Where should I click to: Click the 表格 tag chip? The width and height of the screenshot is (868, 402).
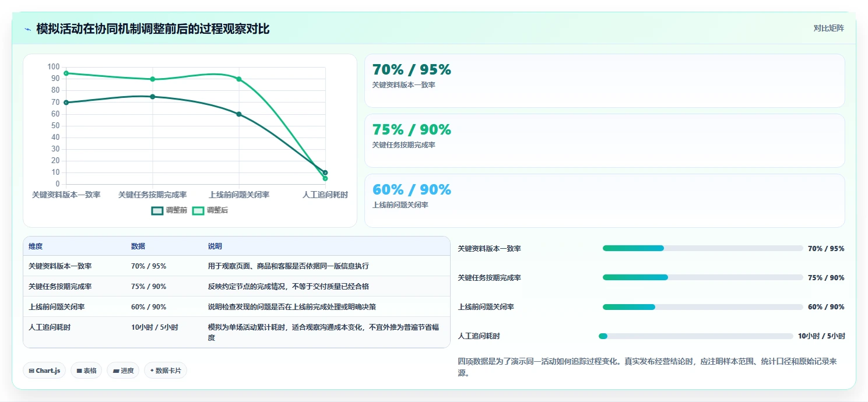86,371
